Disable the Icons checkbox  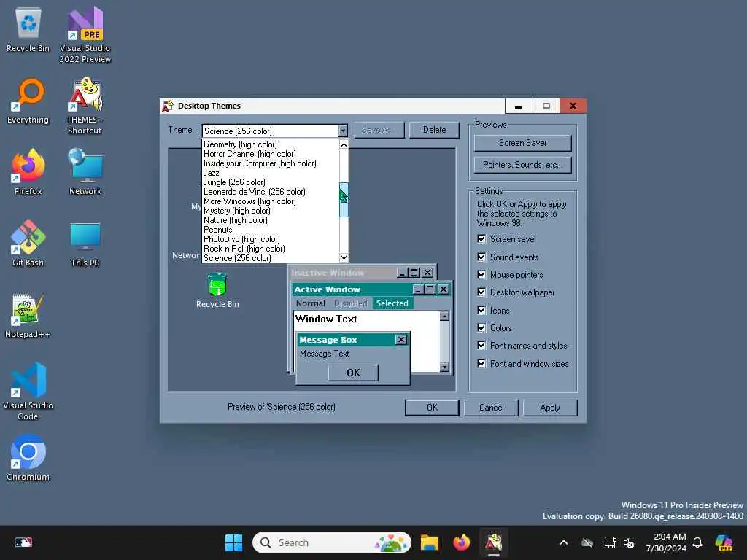coord(481,311)
